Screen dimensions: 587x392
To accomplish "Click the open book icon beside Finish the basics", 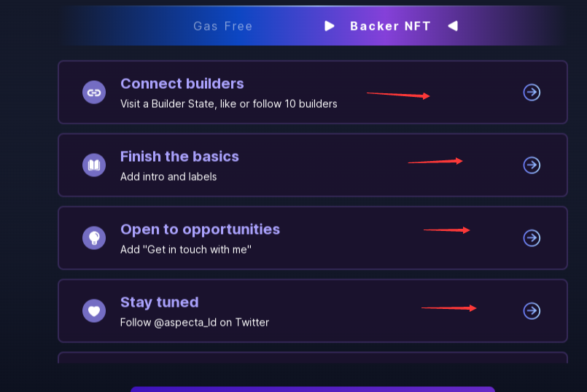I will (x=94, y=165).
